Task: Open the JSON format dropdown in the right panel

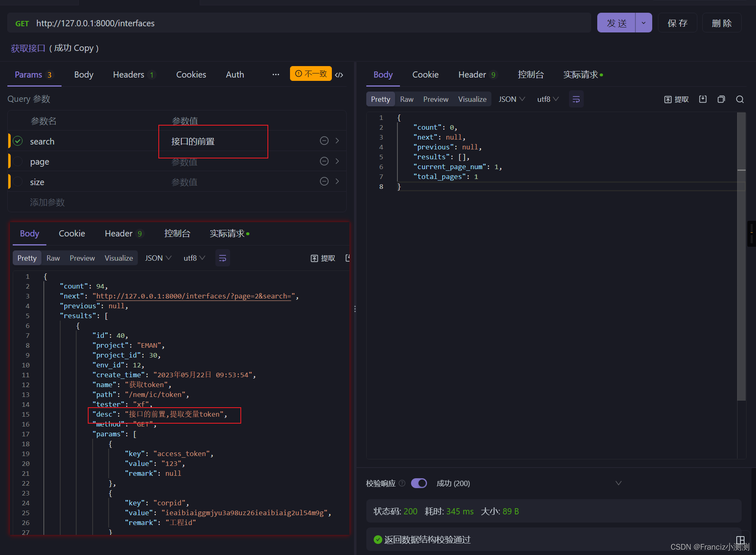Action: 512,99
